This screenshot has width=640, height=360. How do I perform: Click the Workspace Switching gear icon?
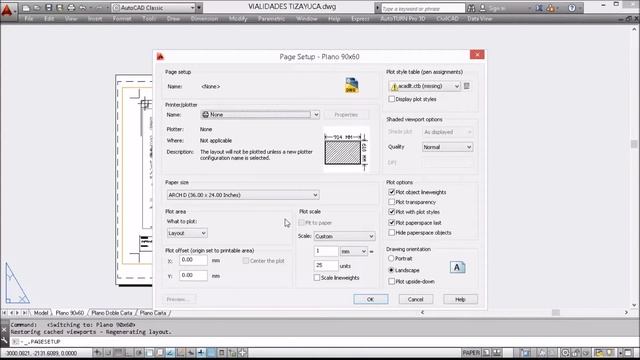click(x=565, y=353)
